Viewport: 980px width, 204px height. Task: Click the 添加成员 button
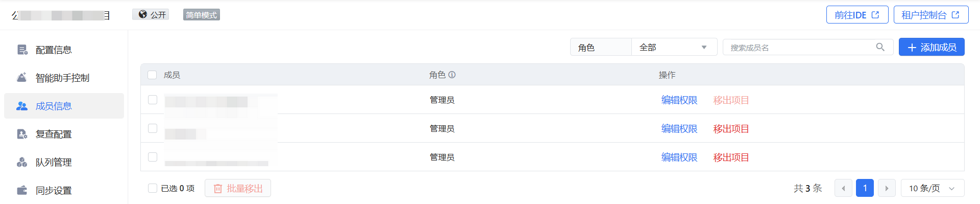pyautogui.click(x=932, y=47)
